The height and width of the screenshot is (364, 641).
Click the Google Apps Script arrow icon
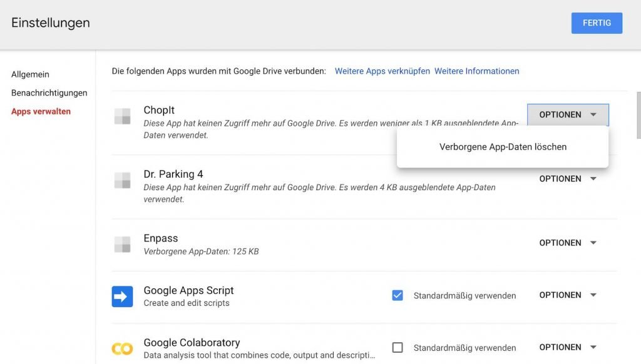point(122,296)
